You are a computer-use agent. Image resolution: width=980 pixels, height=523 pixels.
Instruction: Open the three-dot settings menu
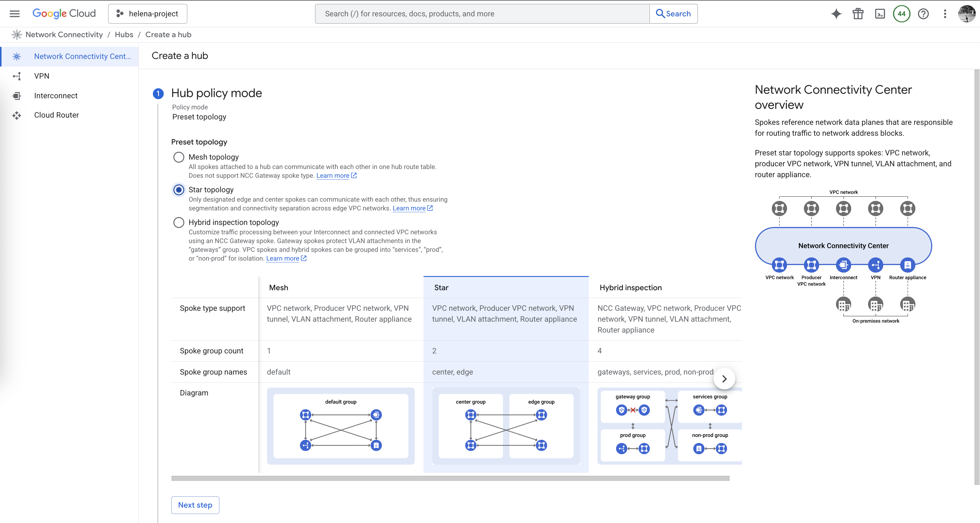[x=945, y=14]
